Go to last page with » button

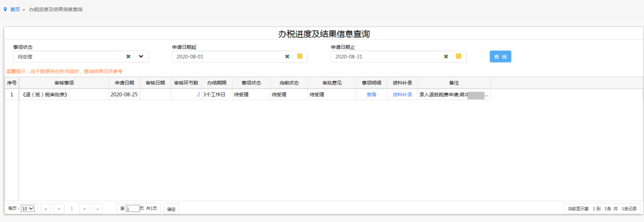98,209
